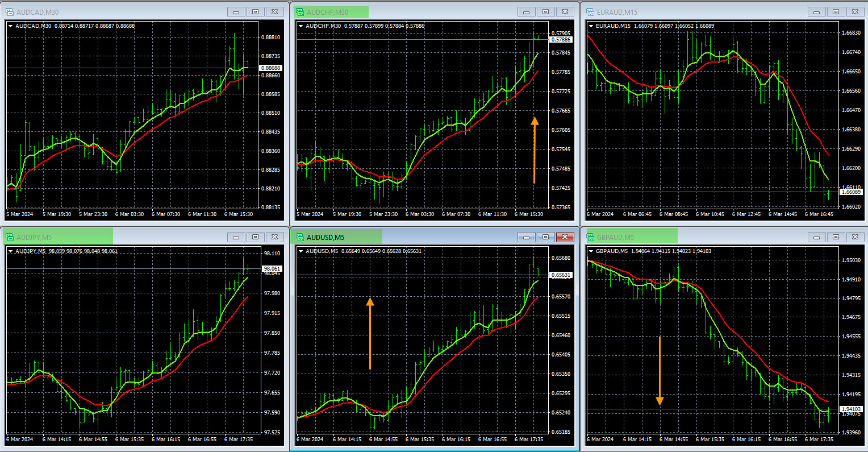Click the EURAUD chart window icon

[x=590, y=12]
